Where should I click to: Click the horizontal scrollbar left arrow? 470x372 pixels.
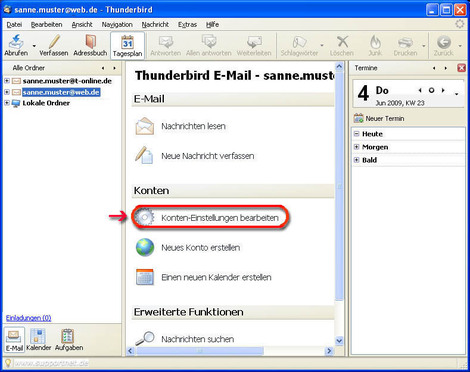pos(131,351)
